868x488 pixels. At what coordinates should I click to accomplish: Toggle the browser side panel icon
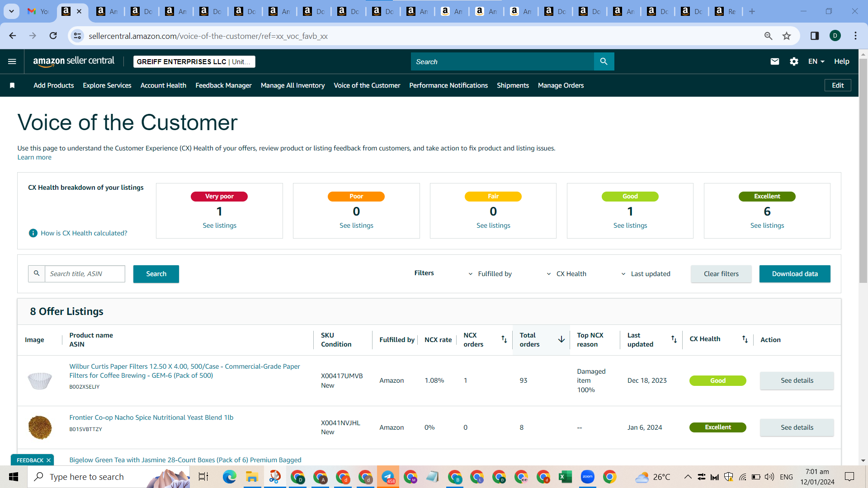click(x=815, y=36)
